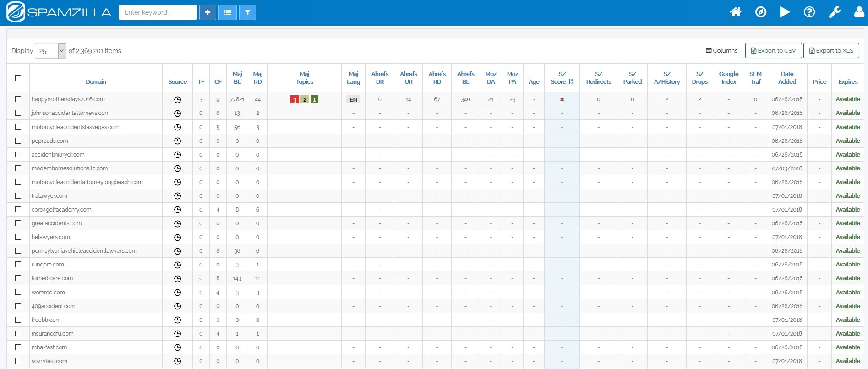This screenshot has height=369, width=868.
Task: Sort by Age column header
Action: coord(534,82)
